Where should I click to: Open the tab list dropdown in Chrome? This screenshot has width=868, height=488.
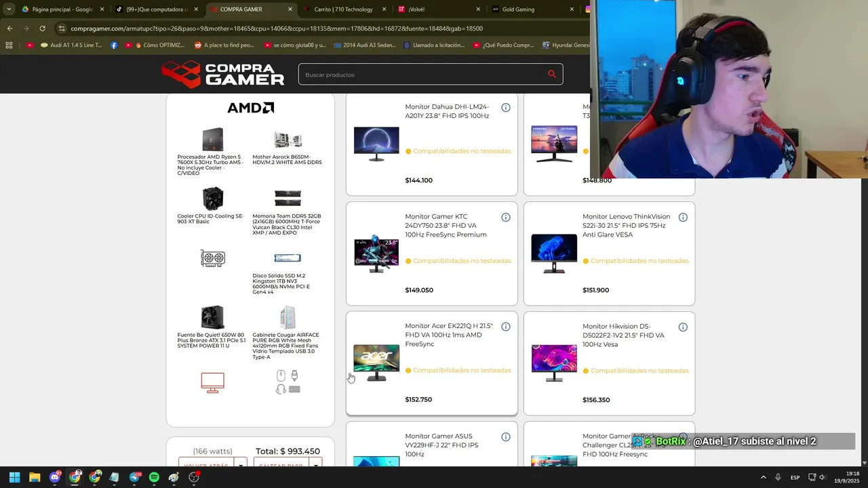(x=8, y=9)
